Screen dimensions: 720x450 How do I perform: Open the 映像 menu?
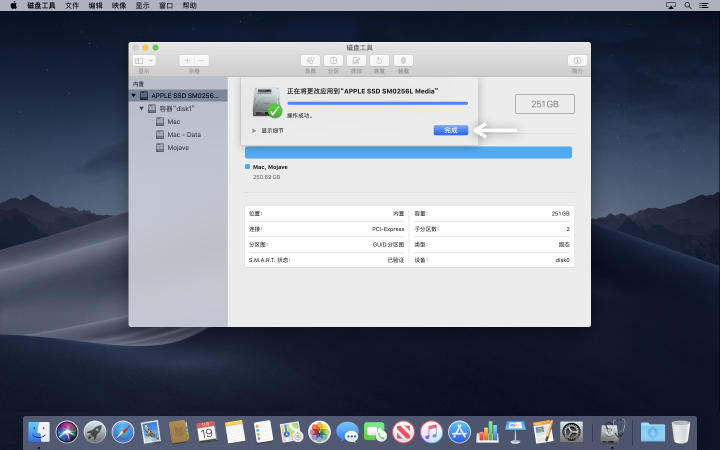(119, 6)
